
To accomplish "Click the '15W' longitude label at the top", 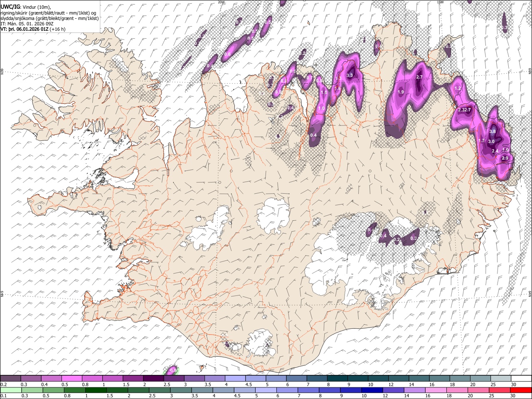I will coord(441,2).
